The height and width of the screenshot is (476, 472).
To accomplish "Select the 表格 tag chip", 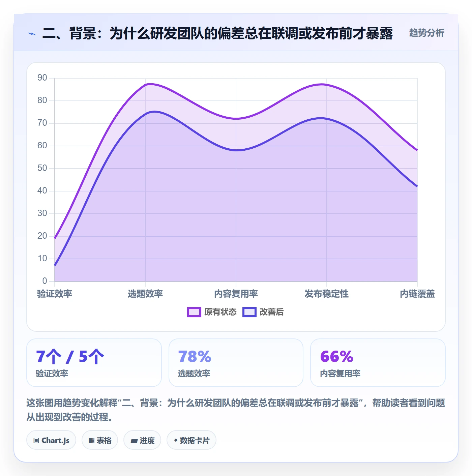I will [x=100, y=440].
